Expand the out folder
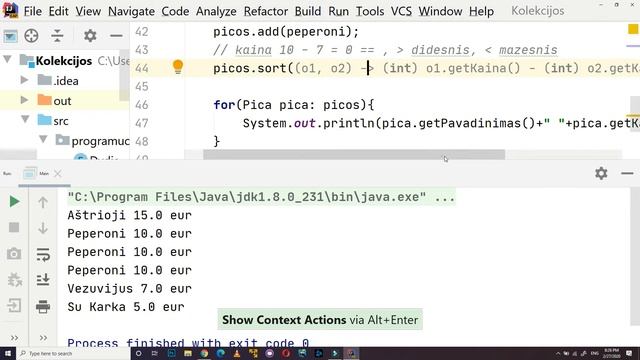The image size is (640, 360). tap(24, 100)
